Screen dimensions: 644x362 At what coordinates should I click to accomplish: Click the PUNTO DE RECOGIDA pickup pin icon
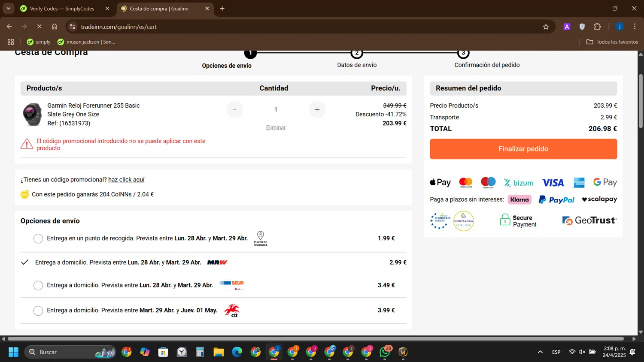pyautogui.click(x=260, y=238)
